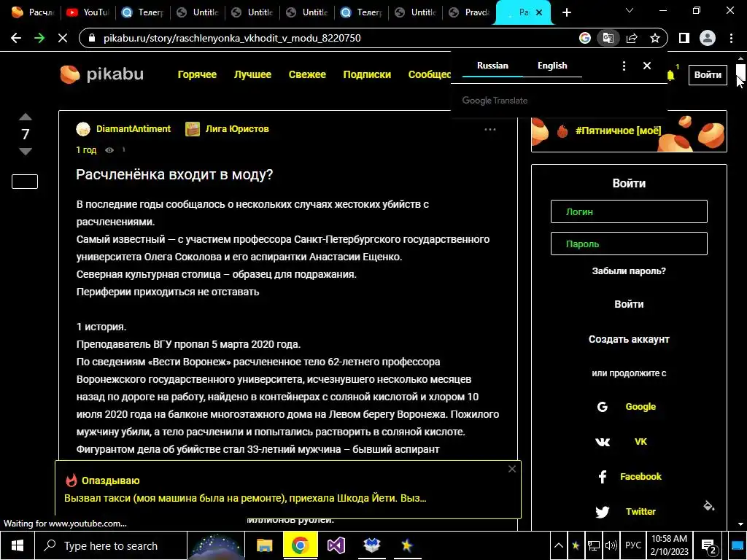Viewport: 747px width, 560px height.
Task: Select the Russian language tab
Action: click(492, 66)
